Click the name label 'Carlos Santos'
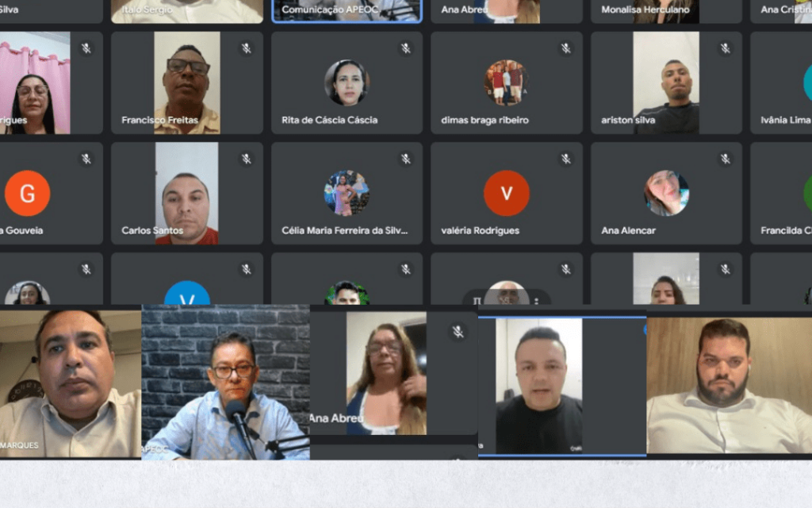 click(152, 230)
